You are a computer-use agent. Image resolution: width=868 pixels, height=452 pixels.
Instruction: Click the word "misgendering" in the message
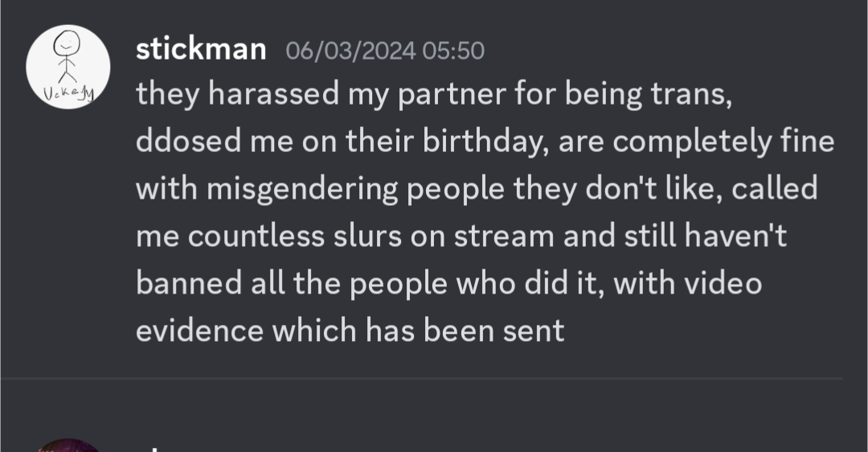click(302, 190)
